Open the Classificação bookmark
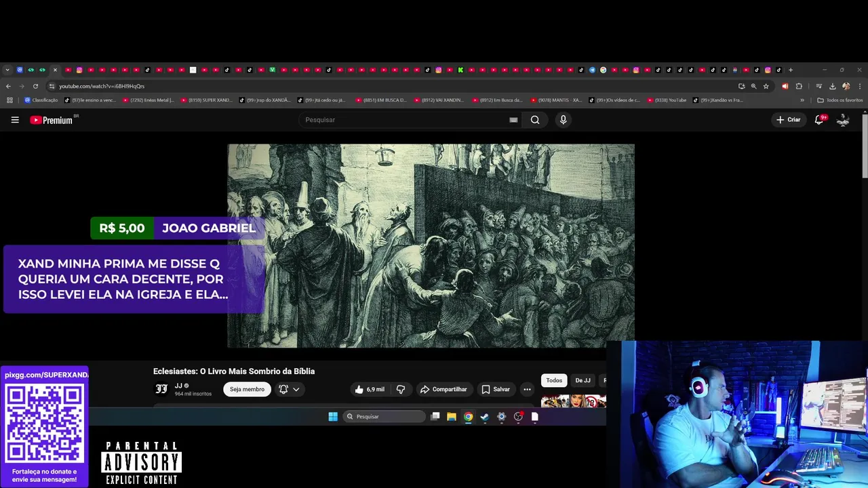 [41, 100]
